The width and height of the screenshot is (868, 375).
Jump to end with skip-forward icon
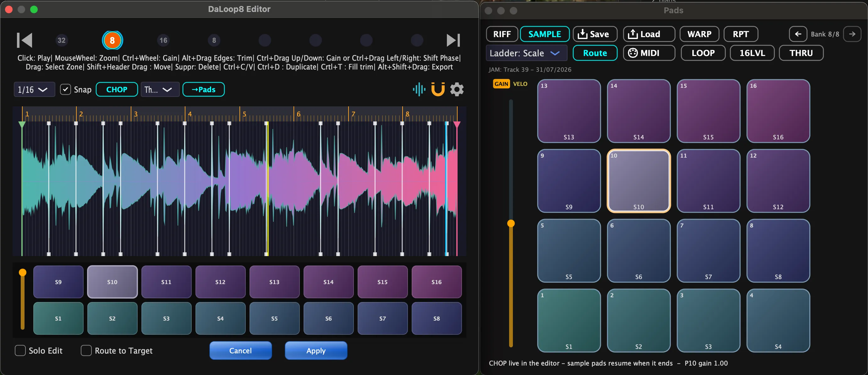pyautogui.click(x=453, y=40)
